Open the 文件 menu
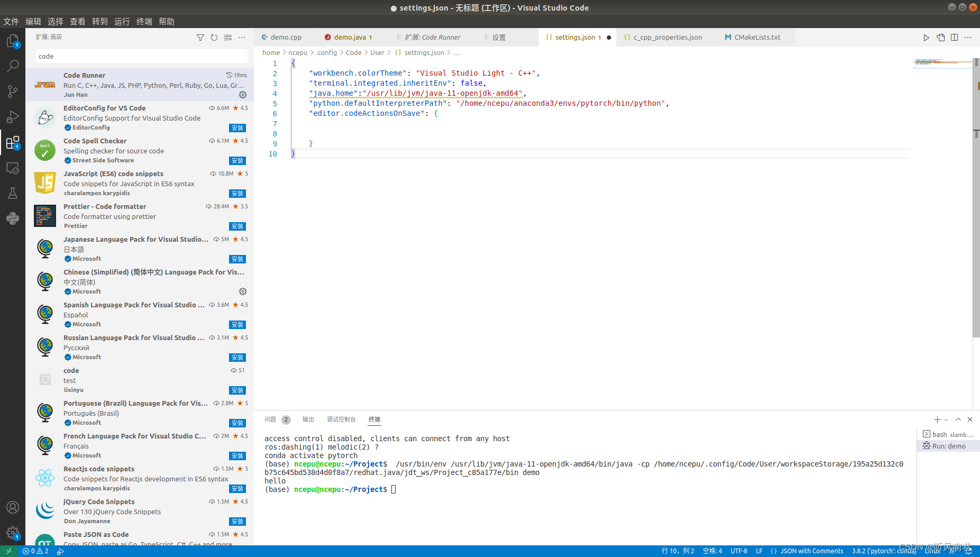This screenshot has width=980, height=557. click(11, 22)
